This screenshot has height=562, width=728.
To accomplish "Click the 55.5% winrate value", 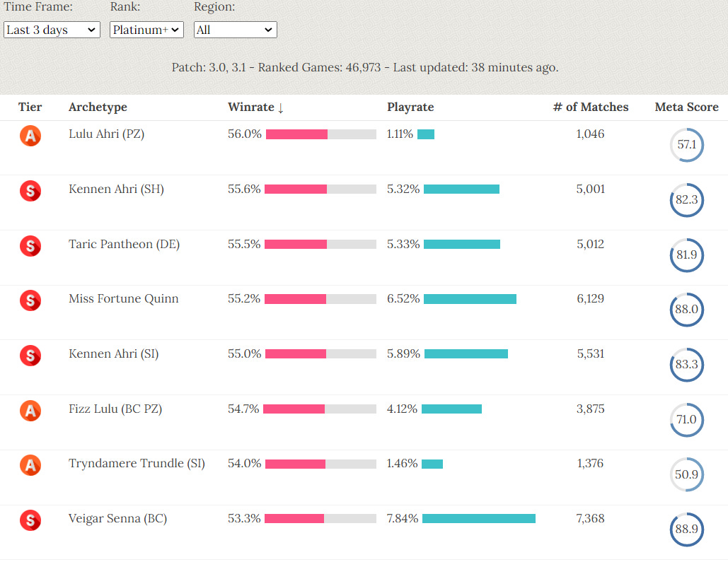I will pos(244,244).
